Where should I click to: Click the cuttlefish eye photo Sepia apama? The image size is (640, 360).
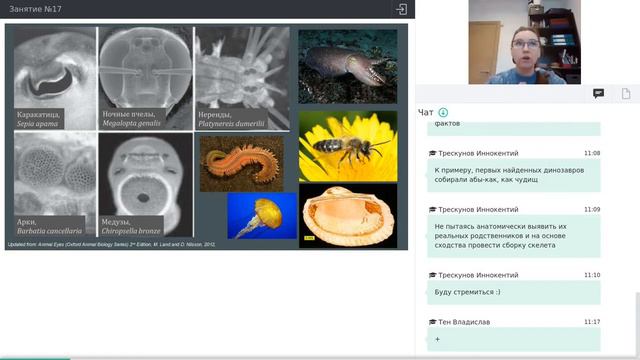pos(55,78)
